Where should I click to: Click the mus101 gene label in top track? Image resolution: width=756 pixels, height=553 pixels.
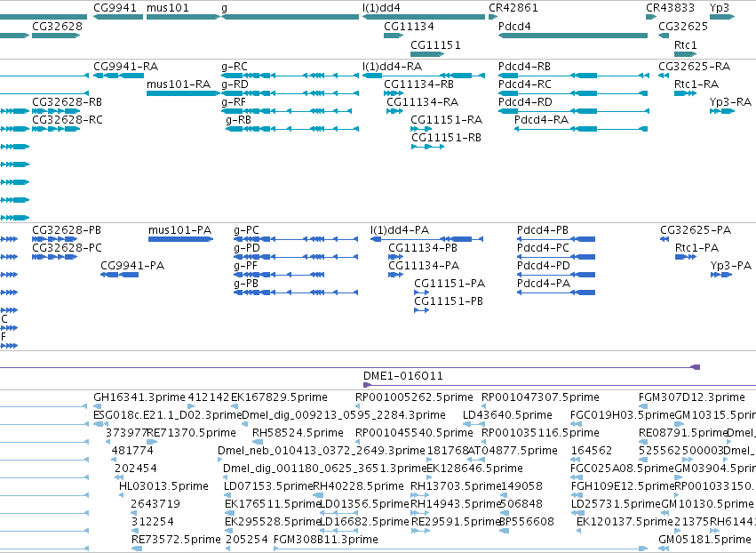168,8
